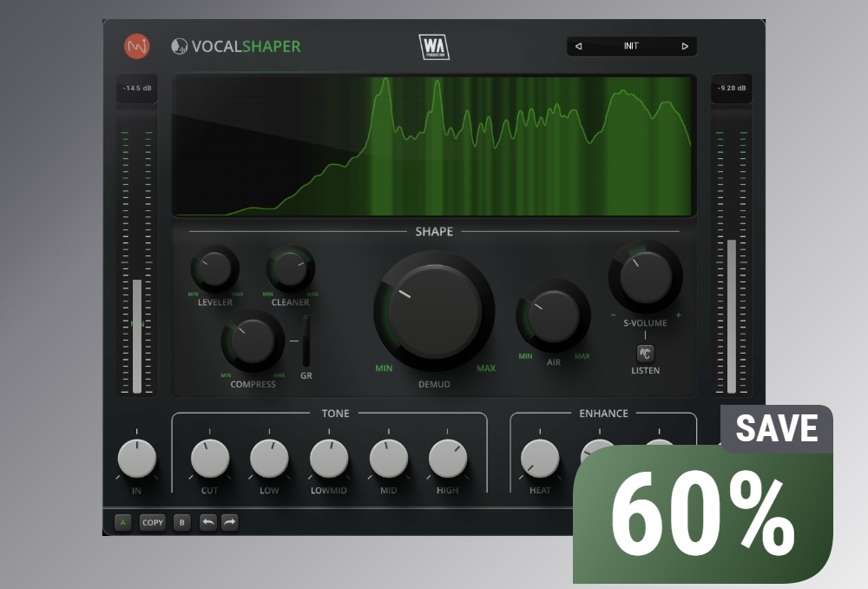Switch to the B state button
Viewport: 868px width, 589px height.
click(181, 522)
